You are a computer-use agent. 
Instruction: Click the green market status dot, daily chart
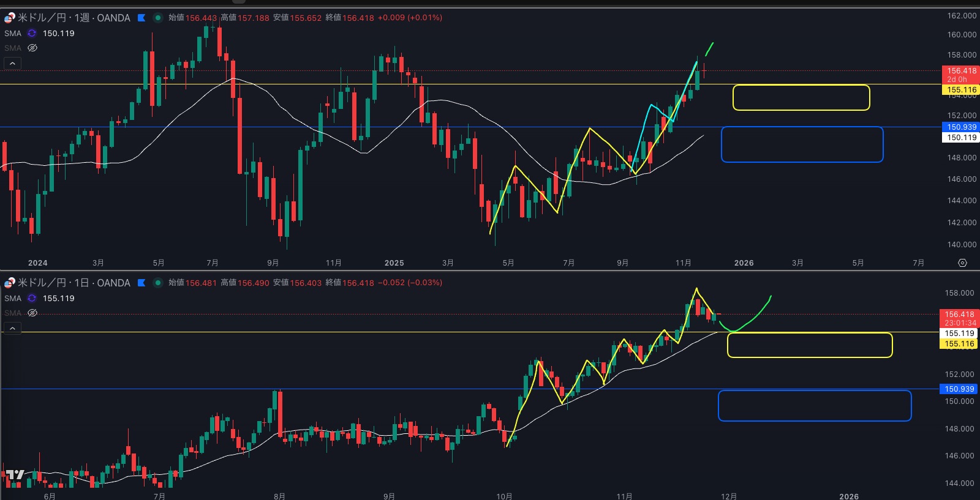point(157,283)
